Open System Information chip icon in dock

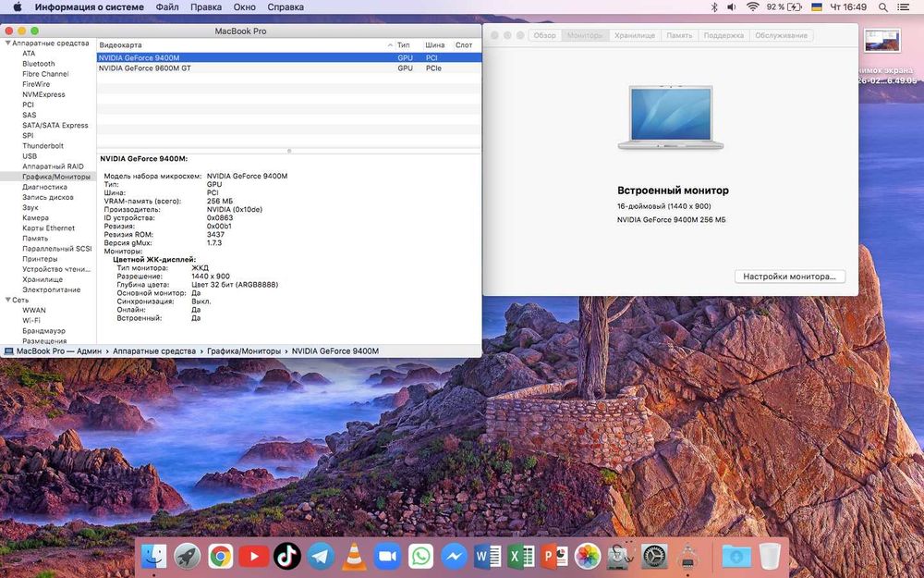pos(687,556)
